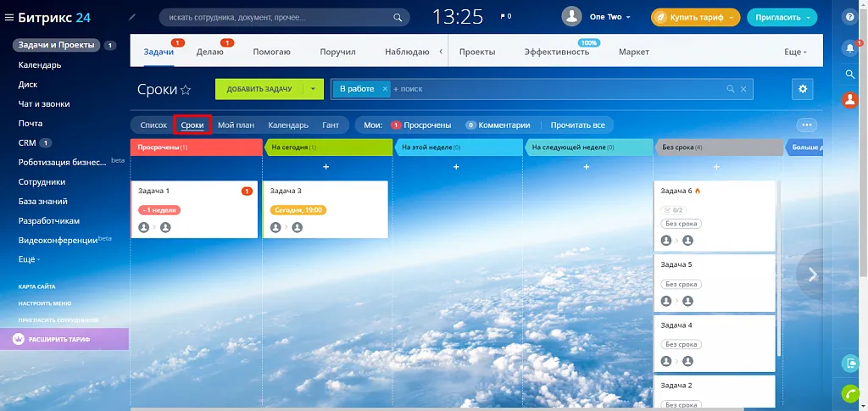Open the help question mark icon
868x411 pixels.
tap(849, 16)
